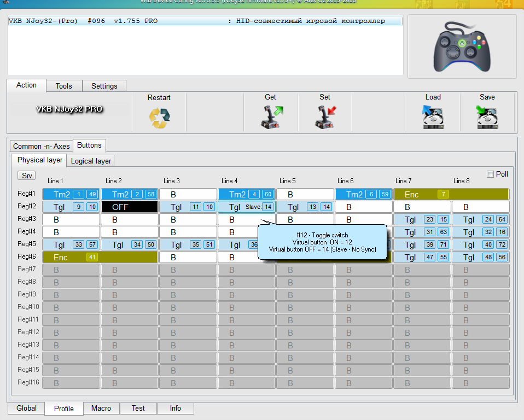Viewport: 524px width, 420px height.
Task: Switch to the Tools tab
Action: coord(64,86)
